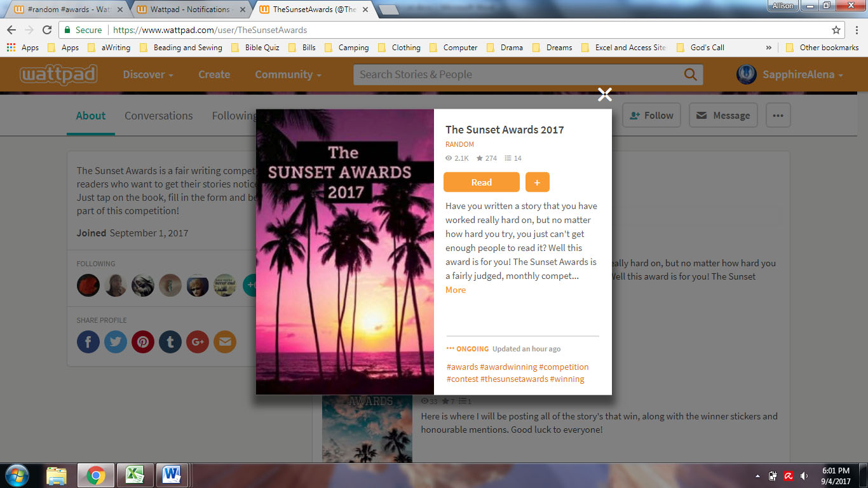Share profile on Google Plus icon
Screen dimensions: 868x488
click(x=198, y=342)
